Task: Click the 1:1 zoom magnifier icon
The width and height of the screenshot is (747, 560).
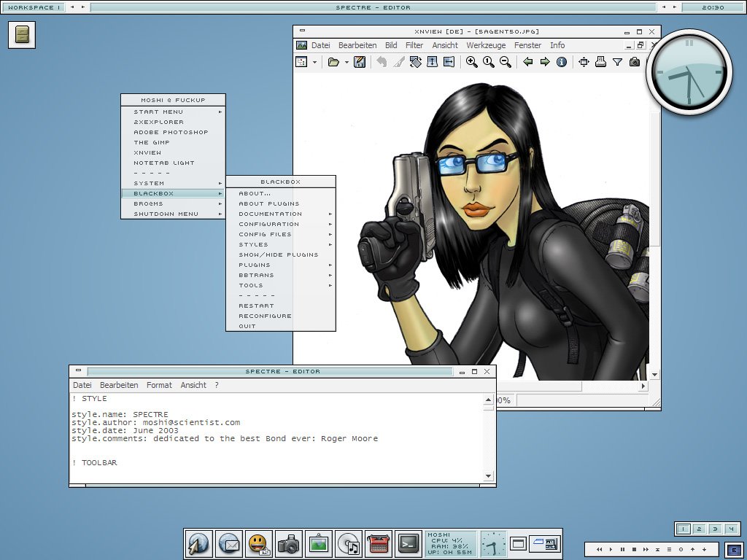Action: tap(488, 62)
